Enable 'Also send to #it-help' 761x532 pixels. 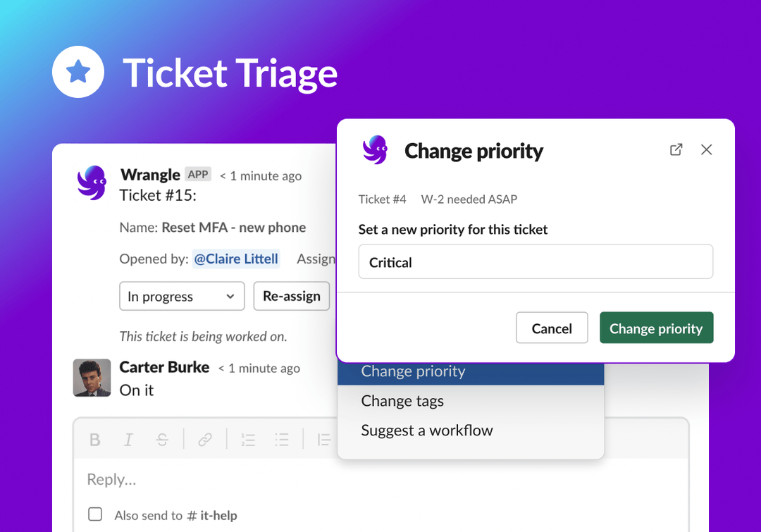[95, 514]
